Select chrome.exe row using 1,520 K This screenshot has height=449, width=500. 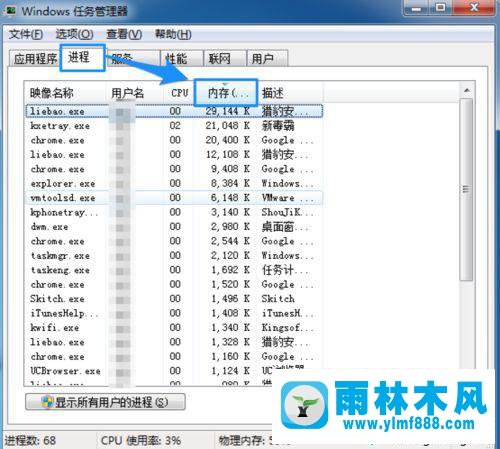(174, 284)
